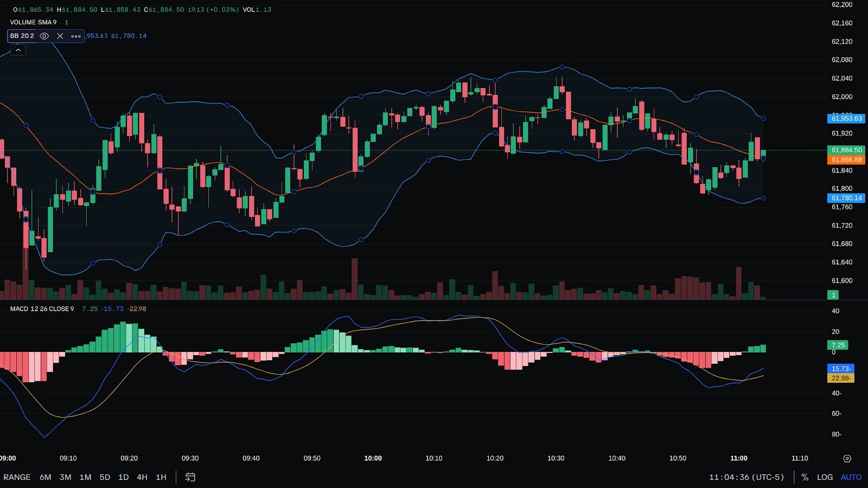Select the BB 20 2 indicator label
Image resolution: width=868 pixels, height=488 pixels.
click(22, 36)
